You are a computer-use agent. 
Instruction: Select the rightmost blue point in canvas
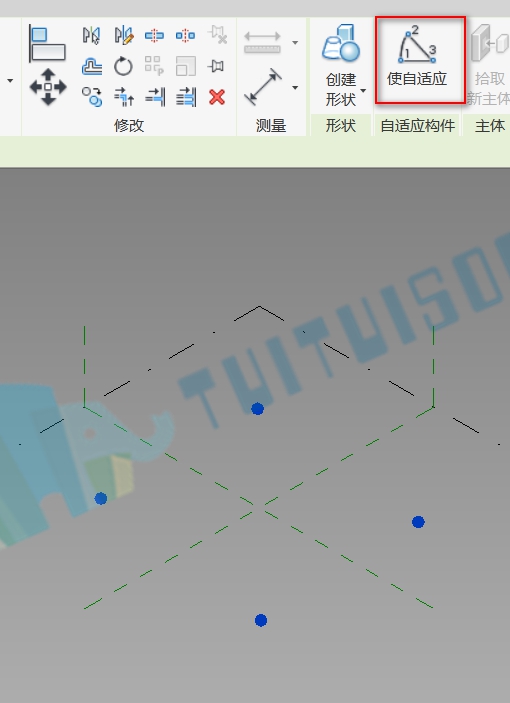tap(418, 522)
